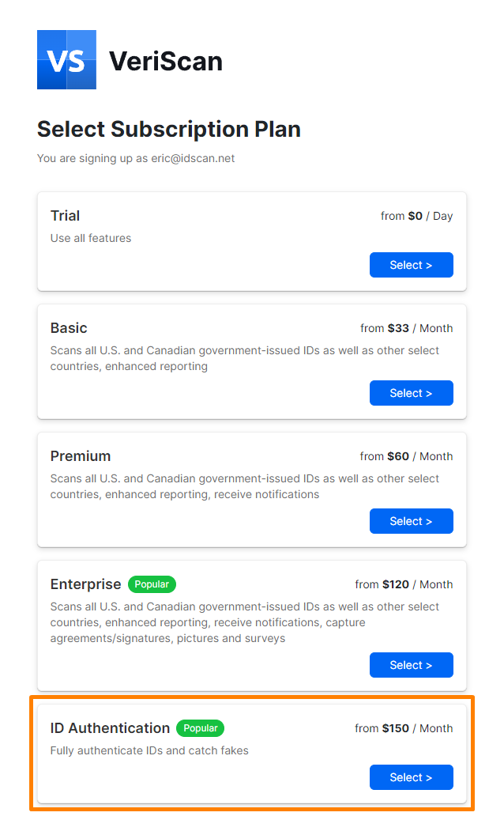Select the Basic plan button
This screenshot has width=504, height=835.
pyautogui.click(x=411, y=393)
